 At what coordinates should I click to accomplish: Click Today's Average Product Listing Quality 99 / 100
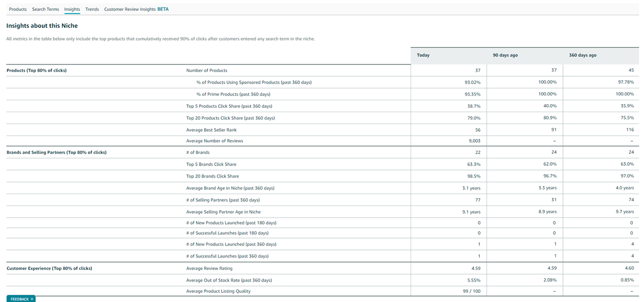coord(471,291)
